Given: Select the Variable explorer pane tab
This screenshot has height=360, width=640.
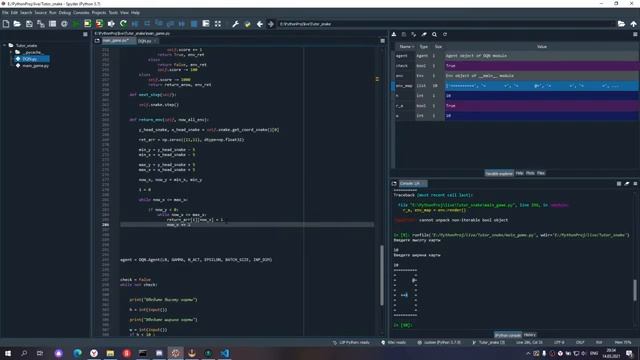Looking at the screenshot, I should pyautogui.click(x=499, y=173).
